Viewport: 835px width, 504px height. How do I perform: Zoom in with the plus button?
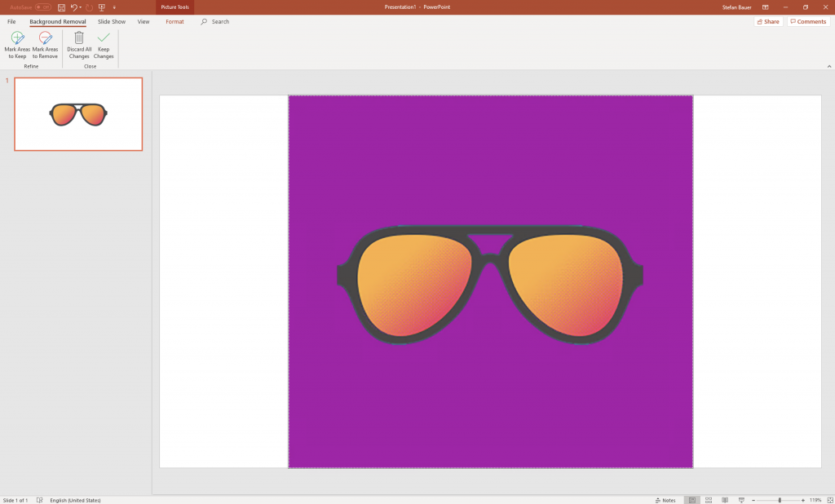click(803, 500)
